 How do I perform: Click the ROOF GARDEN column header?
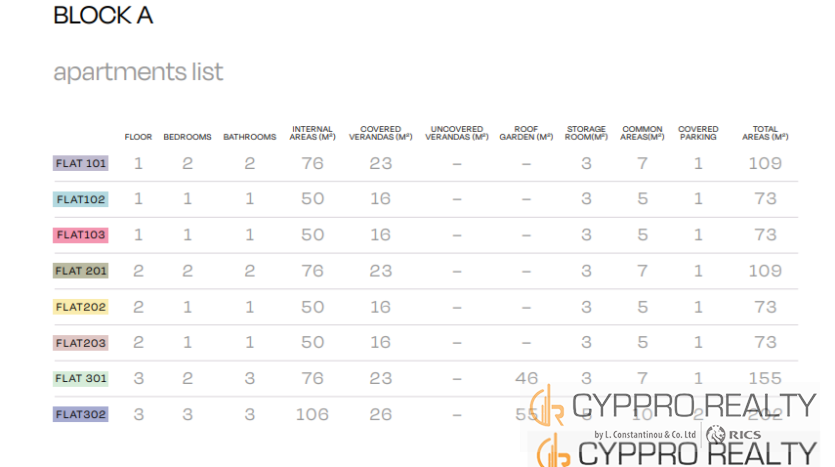[x=526, y=133]
